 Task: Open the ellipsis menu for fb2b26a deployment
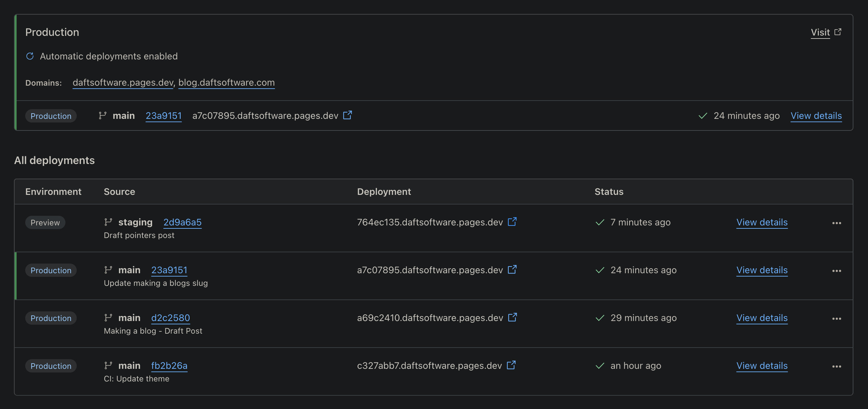click(837, 366)
